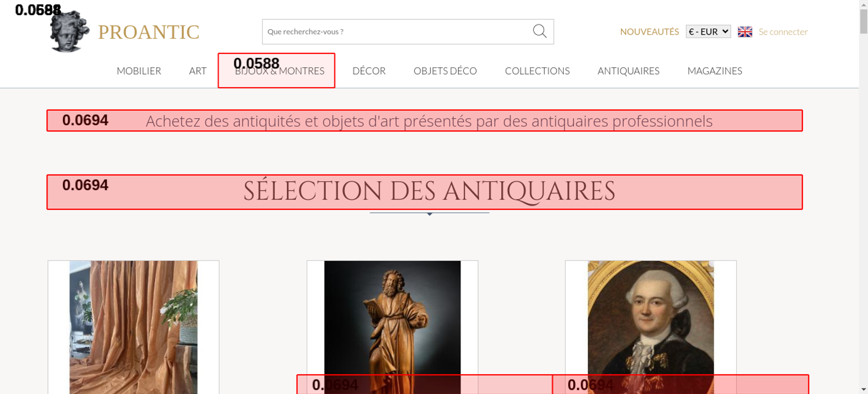Open the BIJOUX & MONTRES menu
This screenshot has height=394, width=868.
[279, 71]
